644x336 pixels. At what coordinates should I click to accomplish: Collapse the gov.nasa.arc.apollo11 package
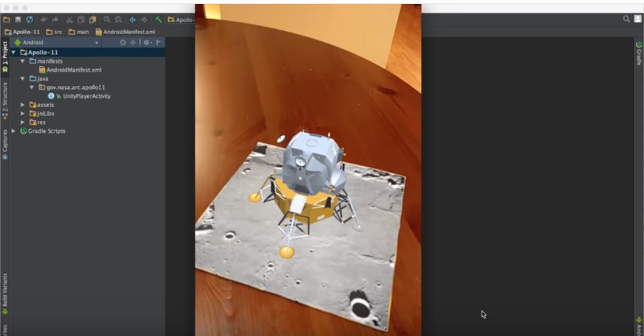[x=32, y=87]
